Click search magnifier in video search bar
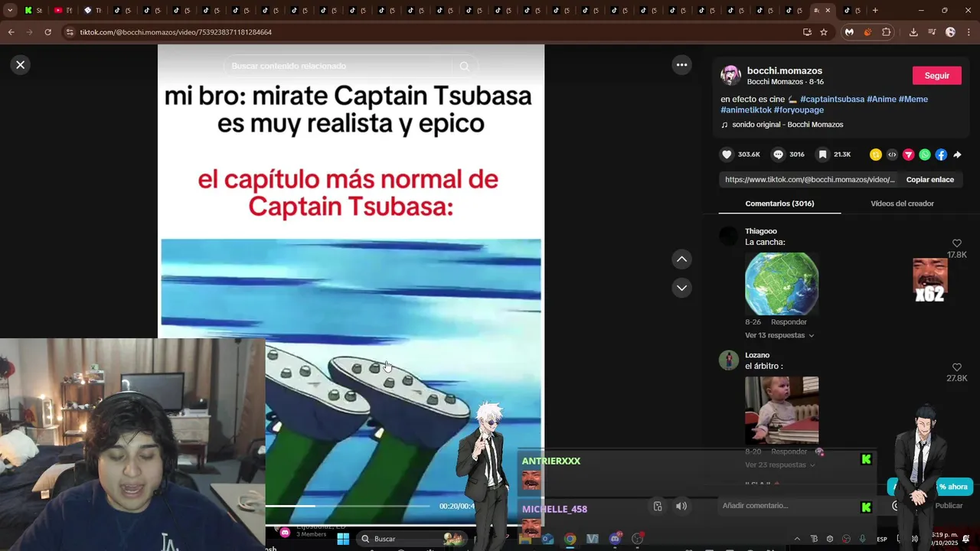 (464, 67)
